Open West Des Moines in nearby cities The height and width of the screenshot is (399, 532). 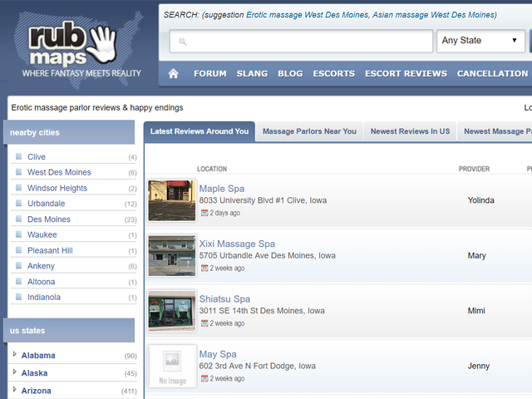(59, 172)
